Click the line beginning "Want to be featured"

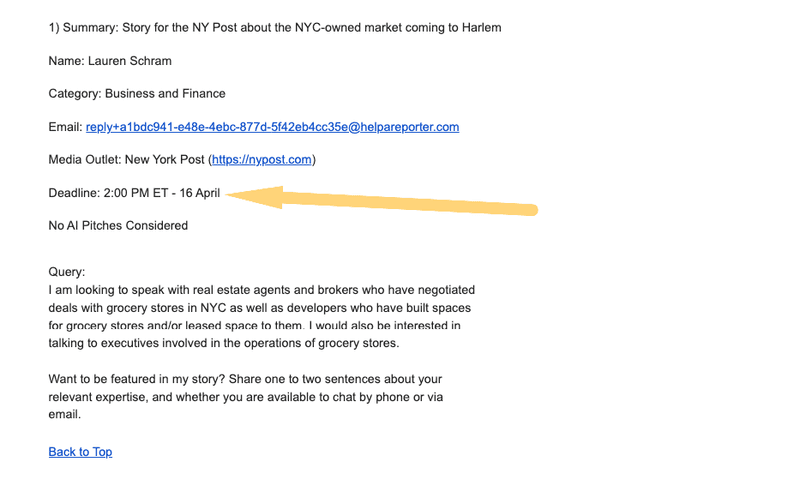pyautogui.click(x=245, y=380)
